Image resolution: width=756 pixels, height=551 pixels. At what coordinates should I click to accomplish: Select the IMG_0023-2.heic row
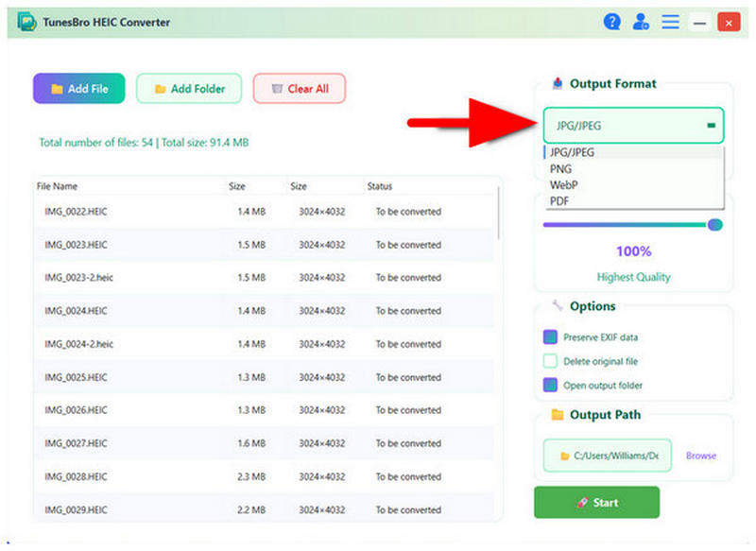click(x=265, y=278)
